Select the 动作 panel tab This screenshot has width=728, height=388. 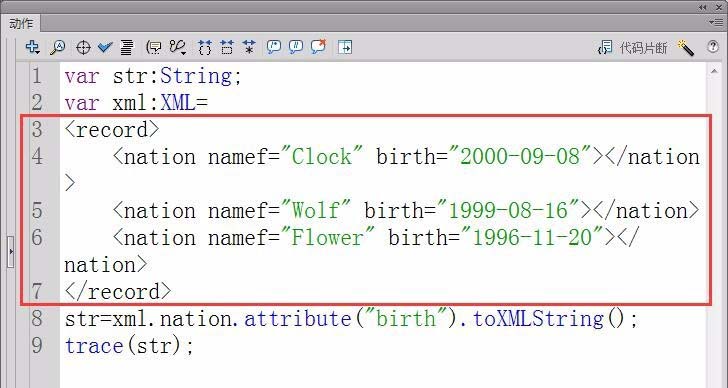point(21,23)
